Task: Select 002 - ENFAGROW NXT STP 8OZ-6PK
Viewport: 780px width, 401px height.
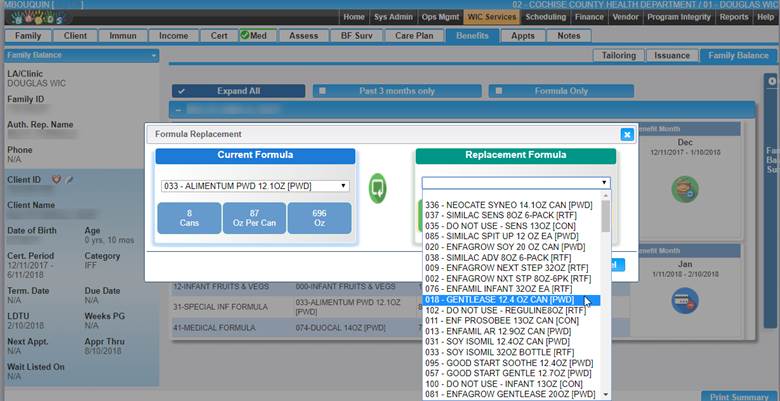Action: pyautogui.click(x=511, y=279)
